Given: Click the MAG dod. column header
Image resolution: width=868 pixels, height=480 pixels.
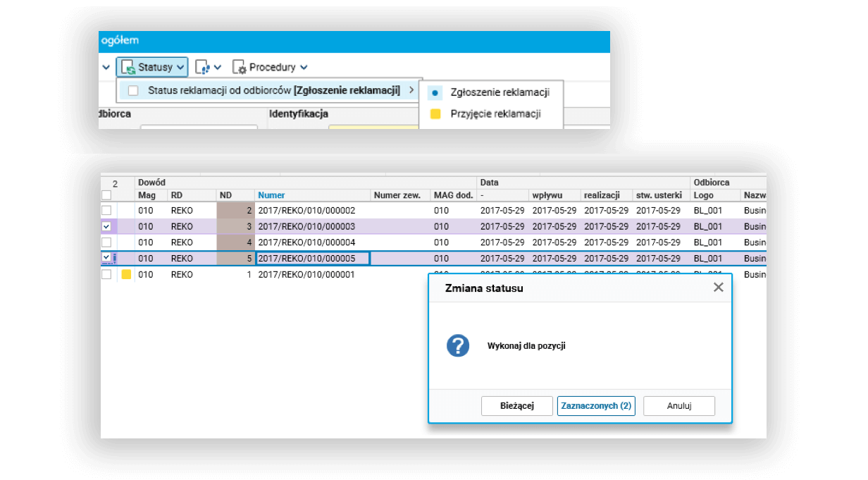Looking at the screenshot, I should point(453,195).
